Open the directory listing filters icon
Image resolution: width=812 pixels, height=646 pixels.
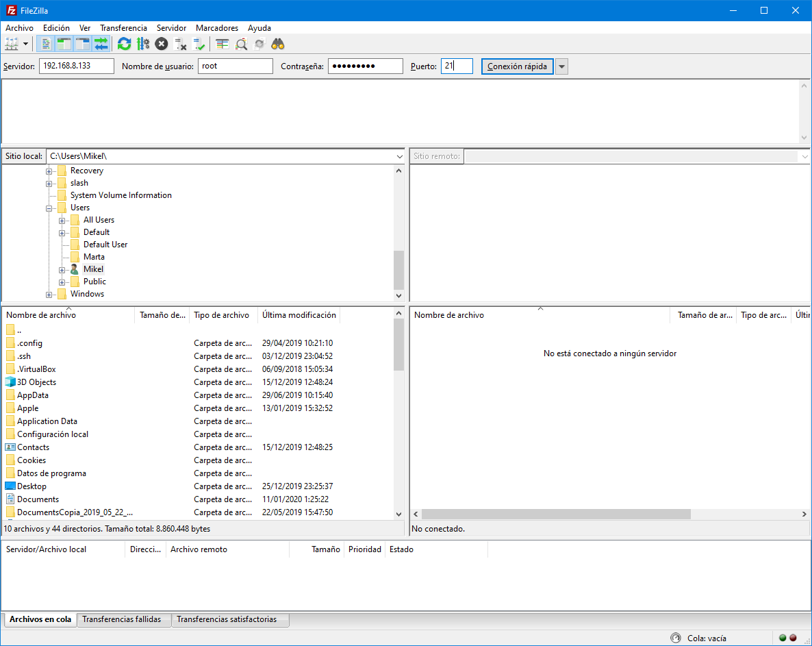pos(223,44)
